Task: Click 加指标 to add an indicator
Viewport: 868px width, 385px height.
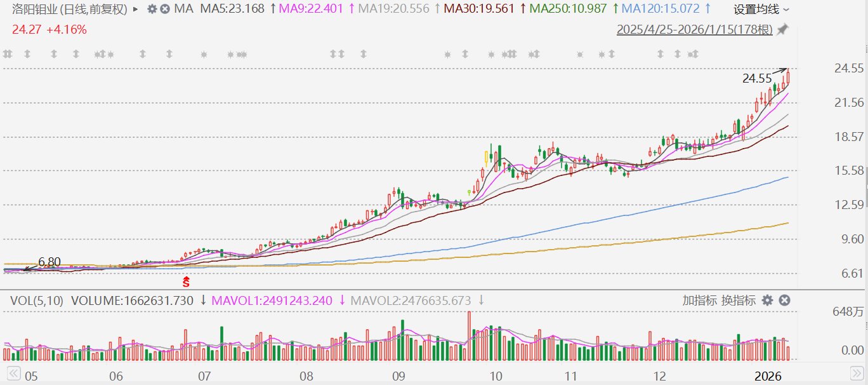Action: (x=699, y=301)
